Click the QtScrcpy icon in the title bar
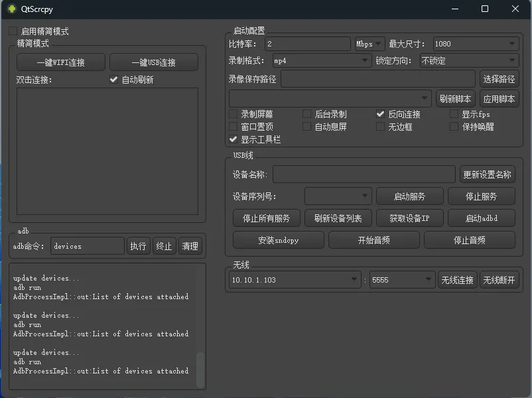This screenshot has height=398, width=532. (11, 9)
